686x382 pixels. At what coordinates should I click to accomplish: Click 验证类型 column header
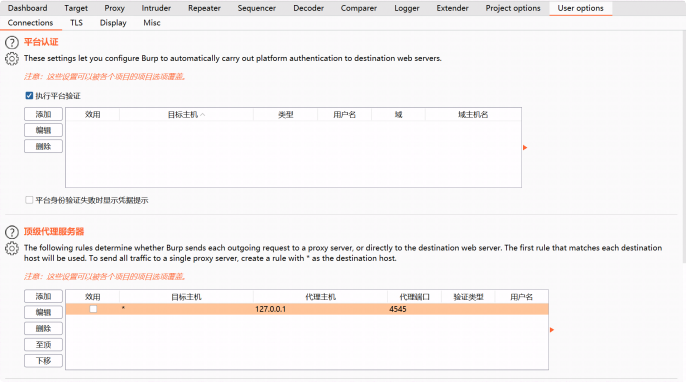[468, 297]
